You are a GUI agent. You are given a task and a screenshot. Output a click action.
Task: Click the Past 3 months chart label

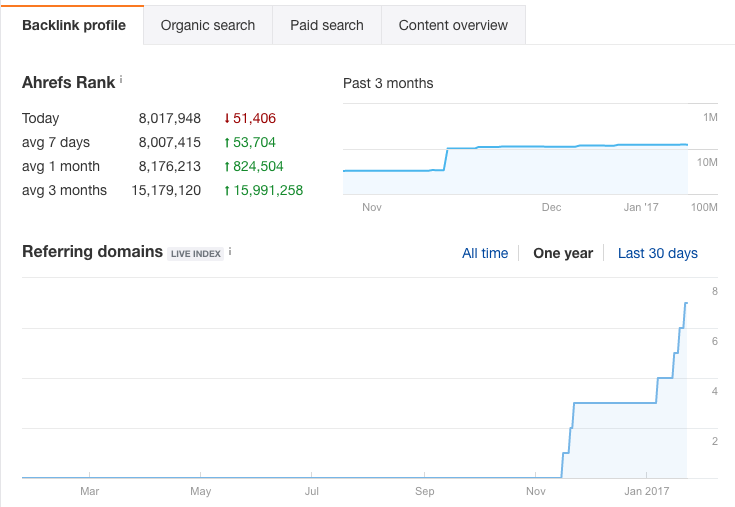[388, 83]
